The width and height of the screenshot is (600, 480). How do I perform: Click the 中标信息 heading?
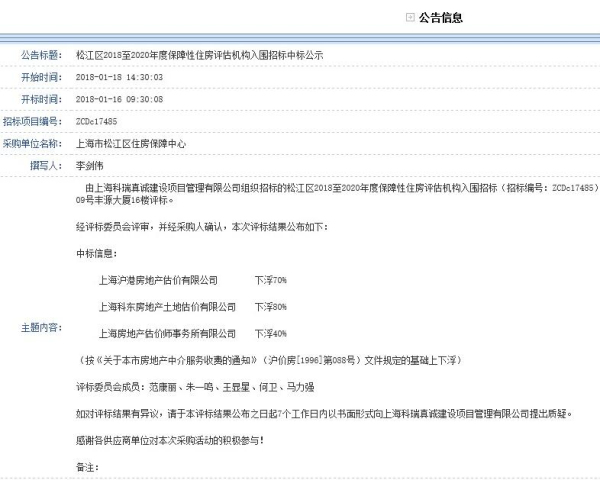click(96, 253)
